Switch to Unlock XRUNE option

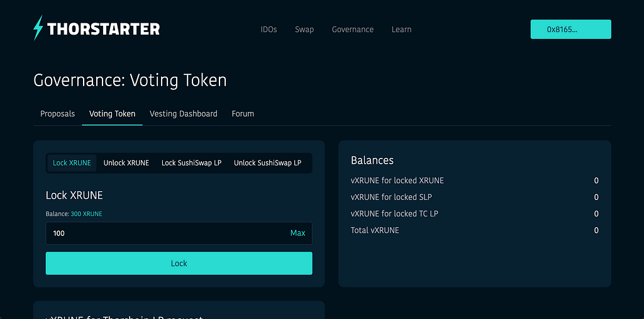[126, 163]
